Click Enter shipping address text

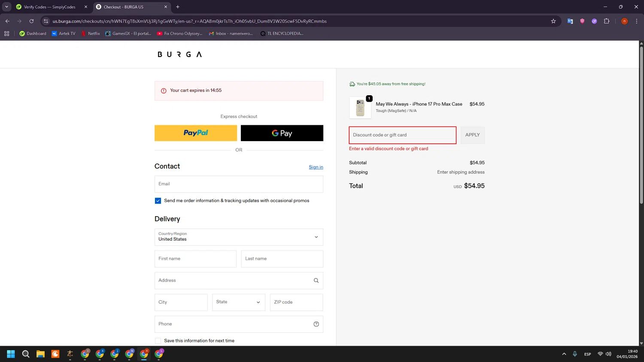coord(461,172)
